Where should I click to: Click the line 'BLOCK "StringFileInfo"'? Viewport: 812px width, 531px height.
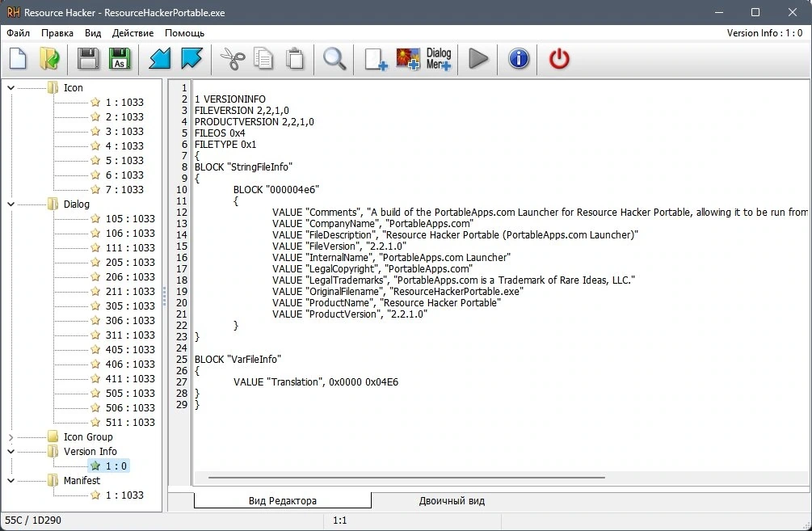(243, 166)
